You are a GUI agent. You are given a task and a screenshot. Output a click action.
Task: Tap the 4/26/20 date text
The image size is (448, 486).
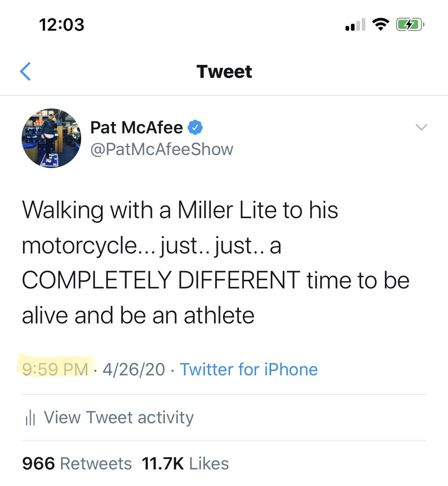point(134,369)
